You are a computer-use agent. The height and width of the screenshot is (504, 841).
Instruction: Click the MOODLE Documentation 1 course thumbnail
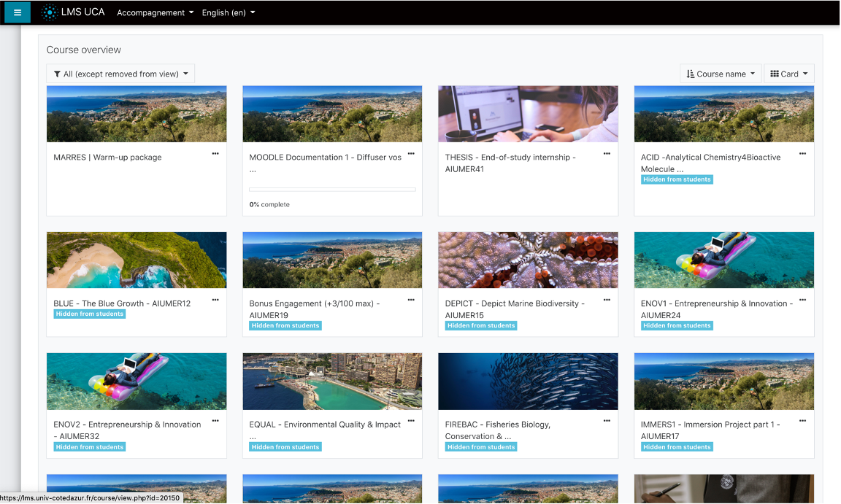pyautogui.click(x=332, y=114)
